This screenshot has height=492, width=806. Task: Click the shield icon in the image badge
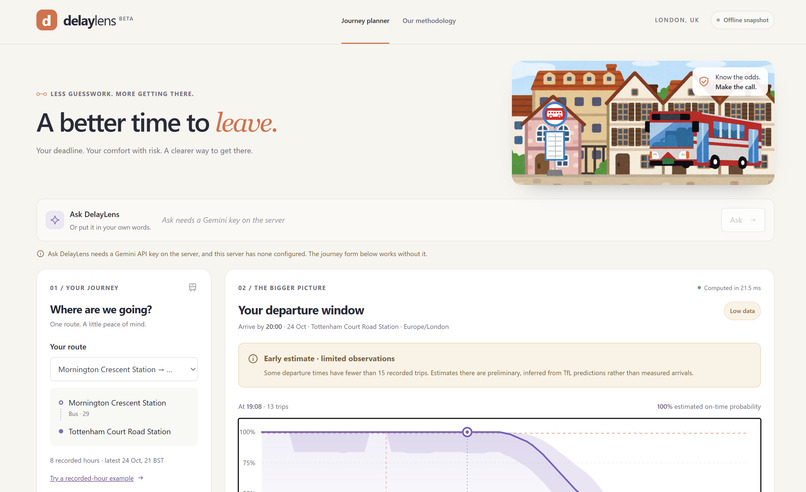coord(704,82)
